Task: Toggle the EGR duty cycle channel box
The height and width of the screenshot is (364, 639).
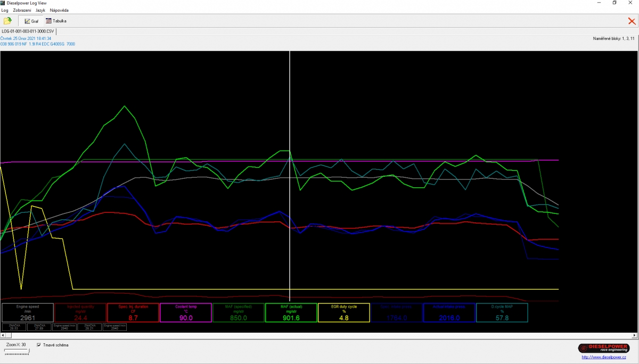Action: coord(344,312)
